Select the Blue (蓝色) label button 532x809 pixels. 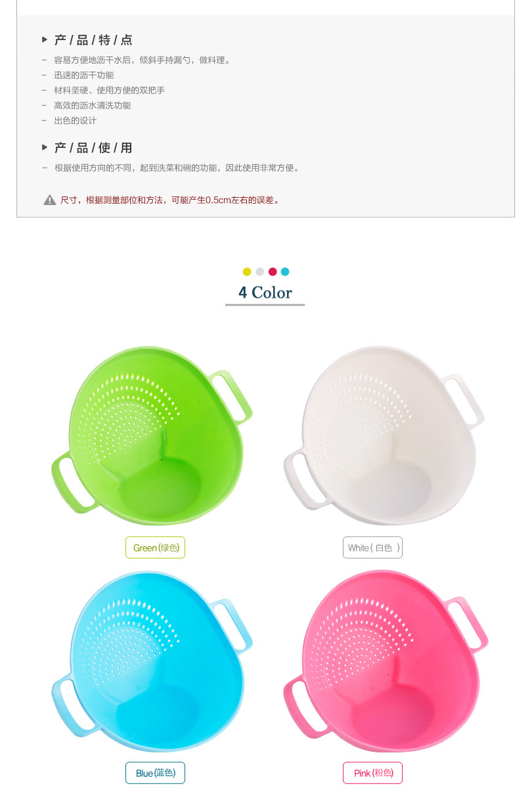(155, 773)
